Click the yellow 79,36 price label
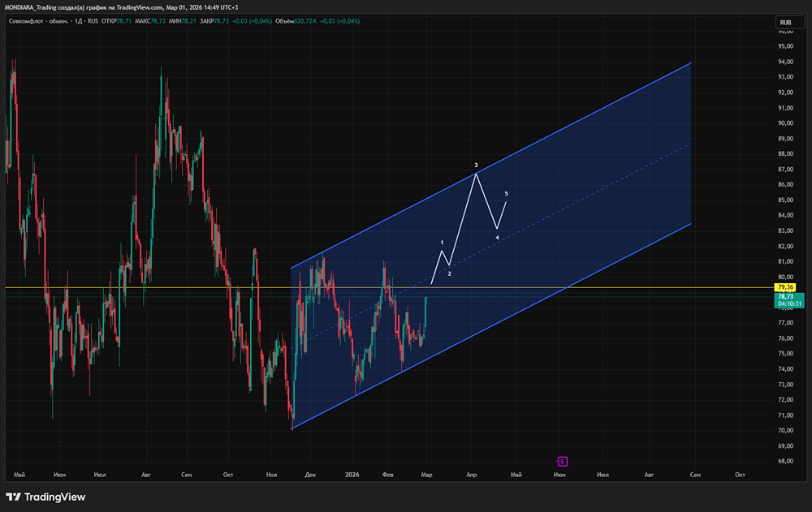Image resolution: width=812 pixels, height=512 pixels. (x=785, y=287)
